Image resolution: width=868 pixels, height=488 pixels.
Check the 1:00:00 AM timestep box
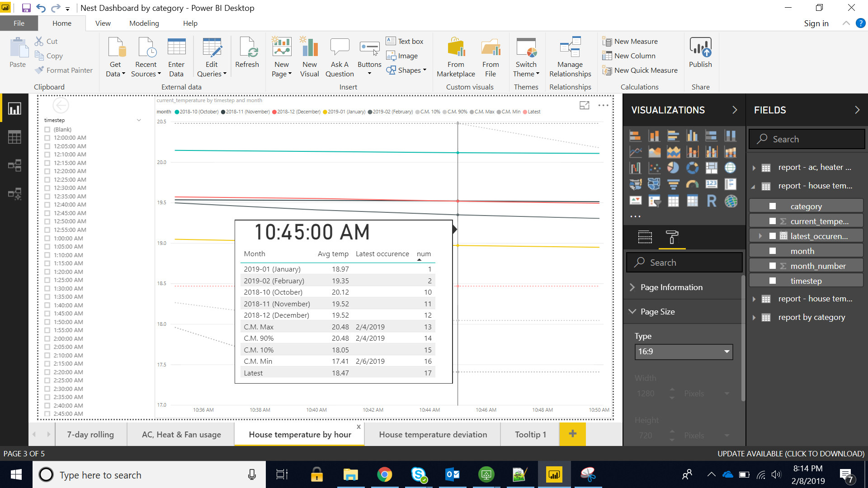pos(47,238)
